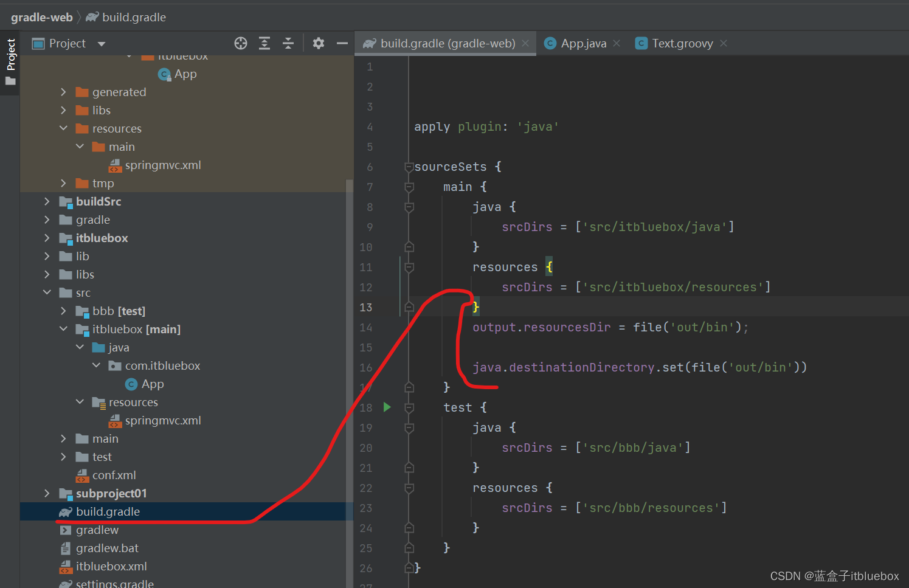
Task: Select the settings.gradle file
Action: (114, 583)
